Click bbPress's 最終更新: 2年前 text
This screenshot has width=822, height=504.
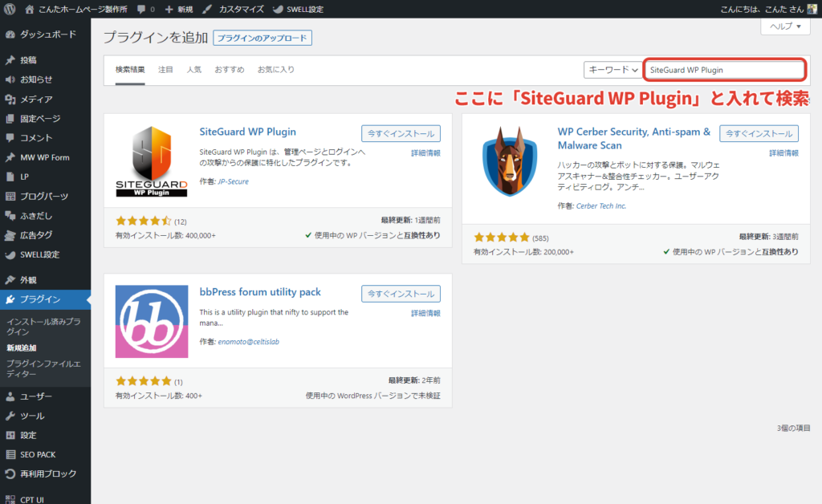pyautogui.click(x=414, y=380)
